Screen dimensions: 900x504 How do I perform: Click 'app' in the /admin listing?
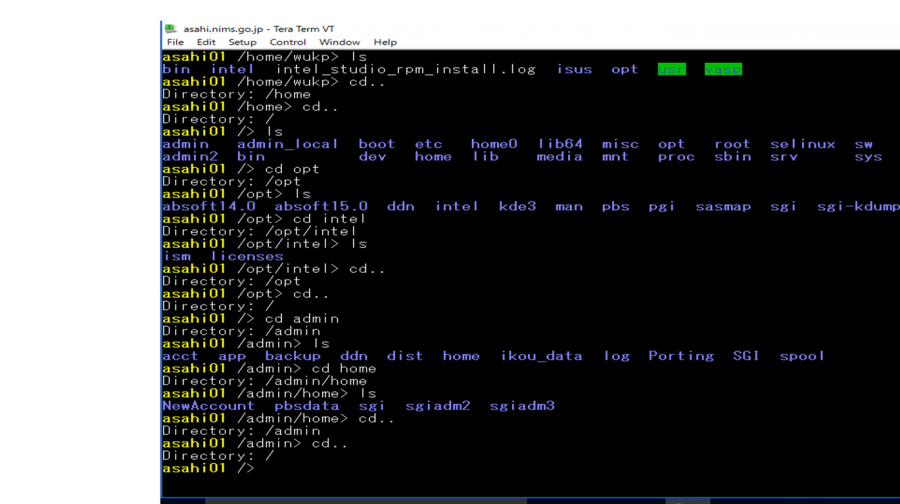coord(232,356)
